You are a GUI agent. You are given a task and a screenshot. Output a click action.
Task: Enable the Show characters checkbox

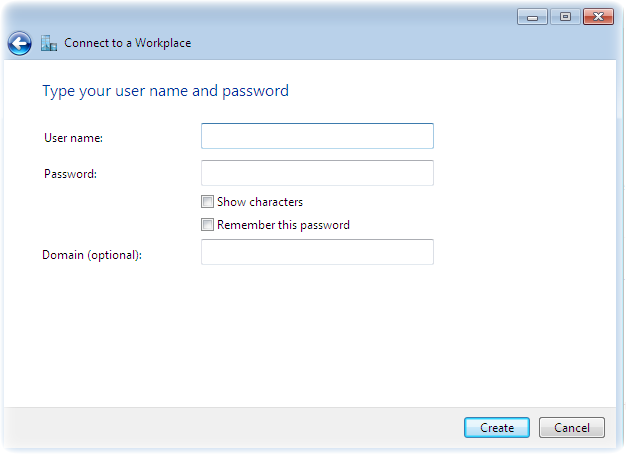tap(207, 202)
